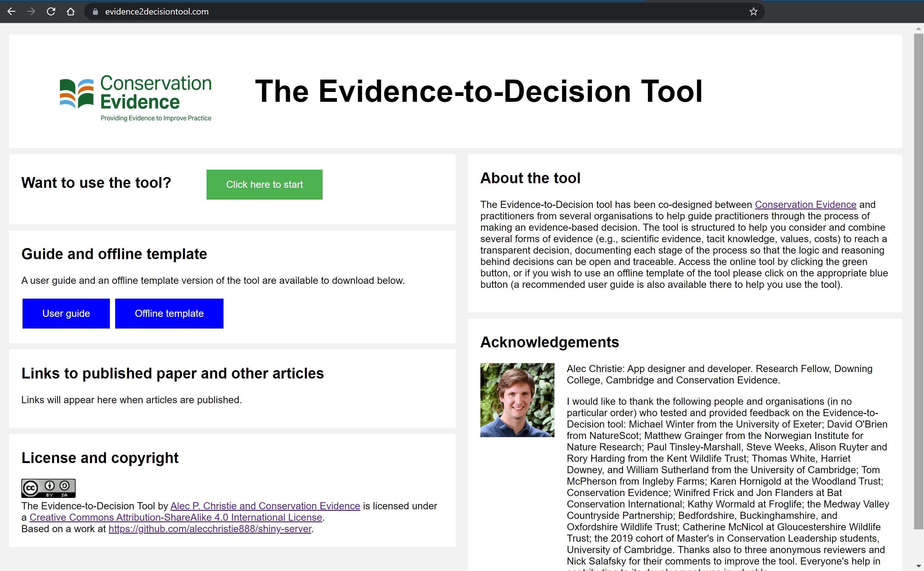
Task: Click the scrollbar up arrow
Action: click(x=918, y=29)
